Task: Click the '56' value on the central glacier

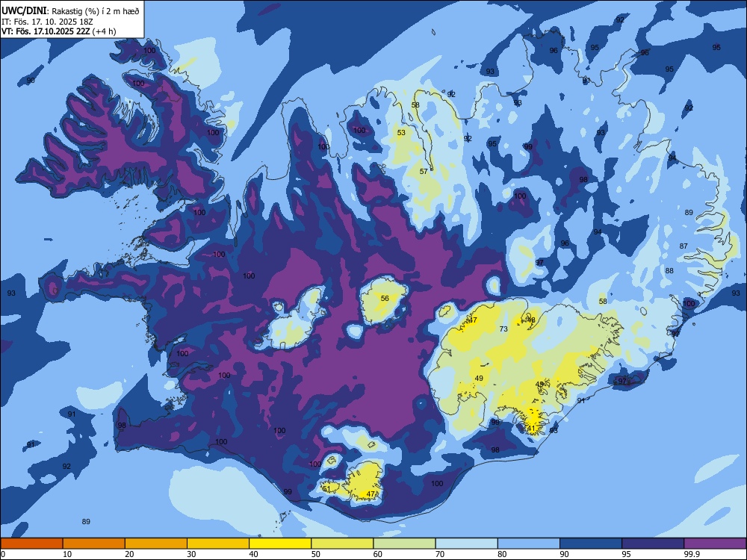Action: [385, 299]
